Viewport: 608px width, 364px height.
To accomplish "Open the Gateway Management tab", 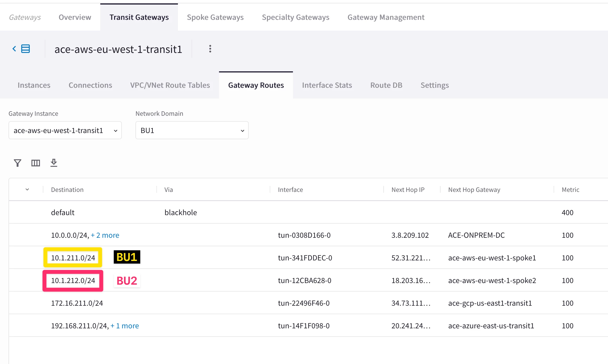I will click(x=386, y=17).
